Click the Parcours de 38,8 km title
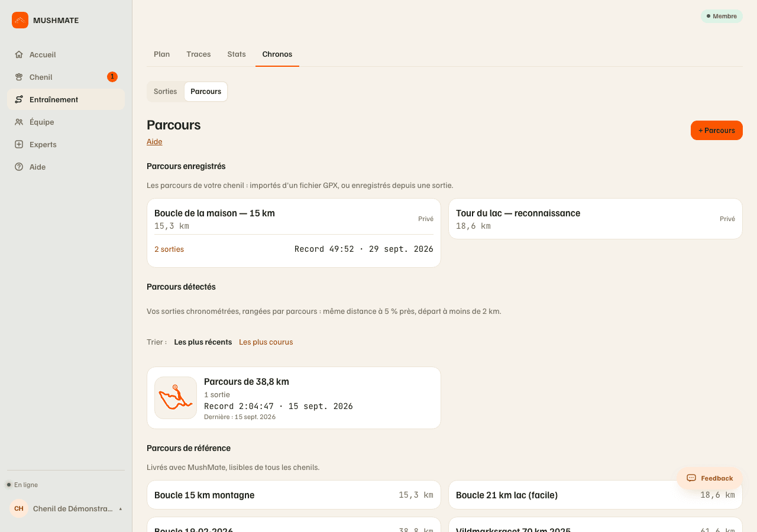Screen dimensions: 757x532 pyautogui.click(x=247, y=382)
